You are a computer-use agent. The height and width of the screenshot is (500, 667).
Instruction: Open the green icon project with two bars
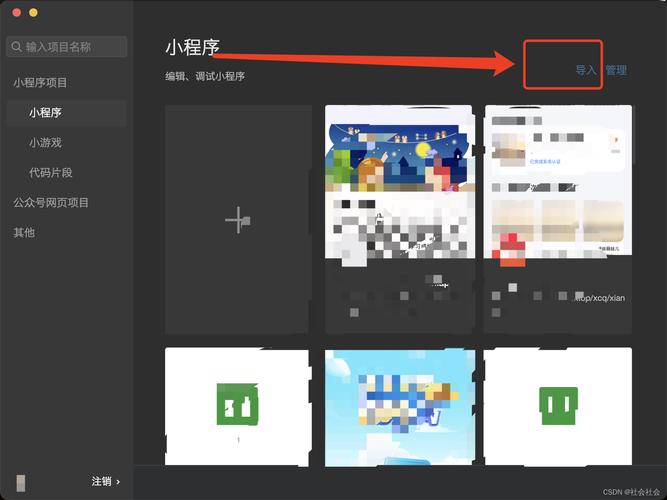click(x=558, y=406)
